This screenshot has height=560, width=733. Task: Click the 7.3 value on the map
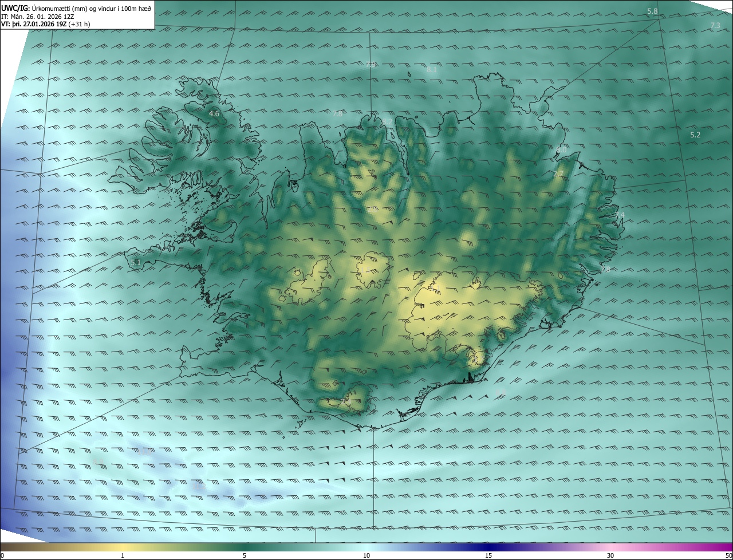[715, 26]
